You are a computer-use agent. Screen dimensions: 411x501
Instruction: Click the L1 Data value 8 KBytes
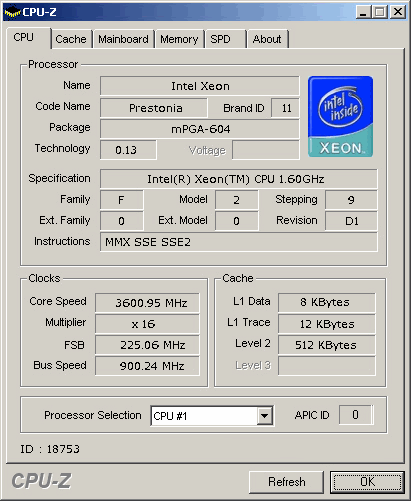pos(327,302)
